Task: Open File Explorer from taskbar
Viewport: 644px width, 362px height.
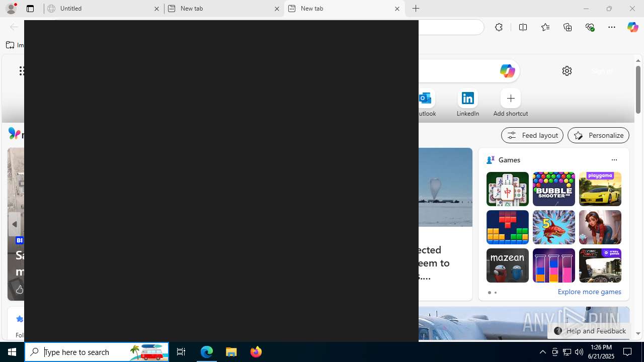Action: tap(231, 352)
